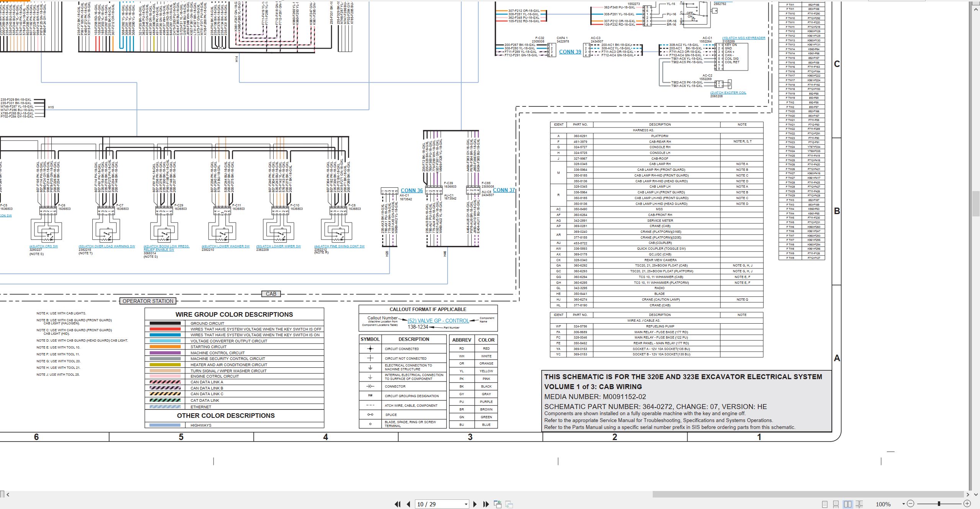Click the next view navigation icon
The image size is (980, 509).
point(509,504)
